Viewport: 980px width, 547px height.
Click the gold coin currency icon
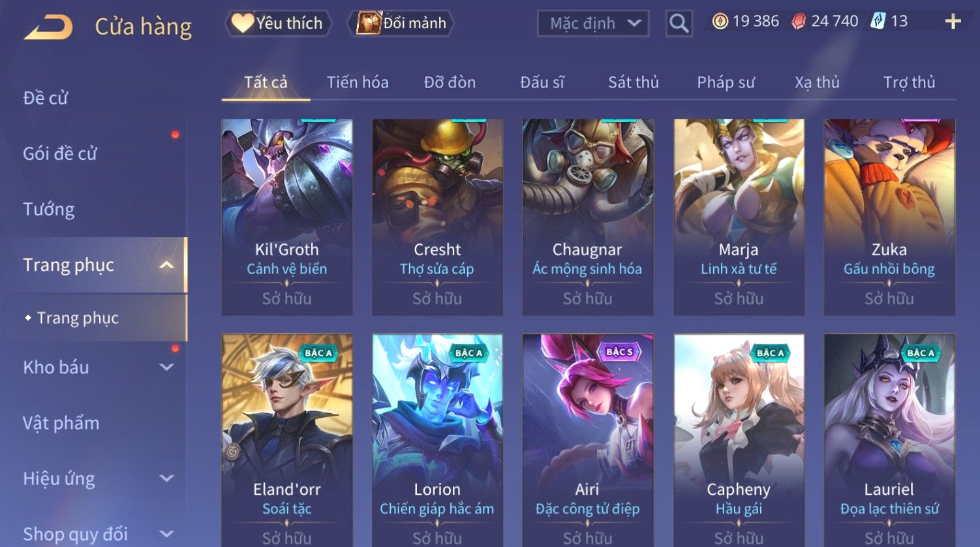[720, 22]
